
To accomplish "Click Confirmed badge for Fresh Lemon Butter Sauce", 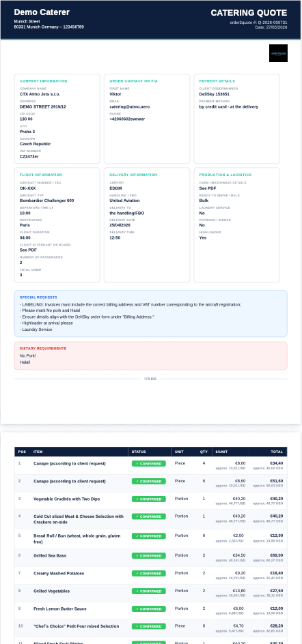I will click(x=148, y=609).
